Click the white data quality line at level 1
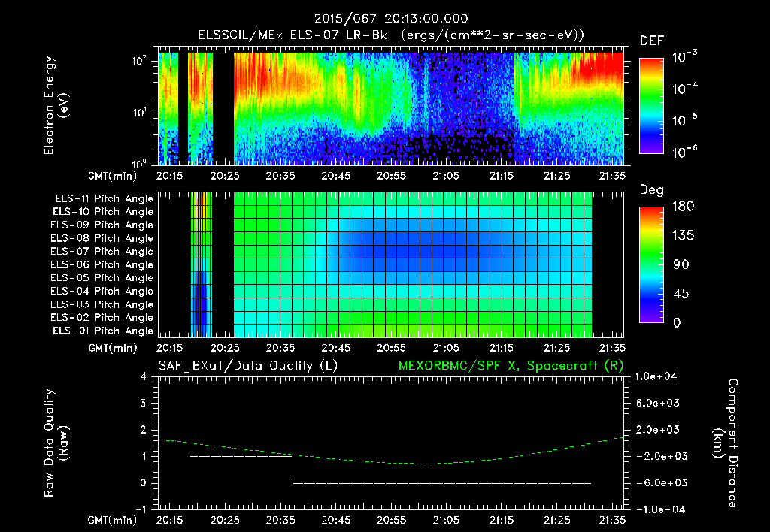This screenshot has height=532, width=770. click(241, 456)
